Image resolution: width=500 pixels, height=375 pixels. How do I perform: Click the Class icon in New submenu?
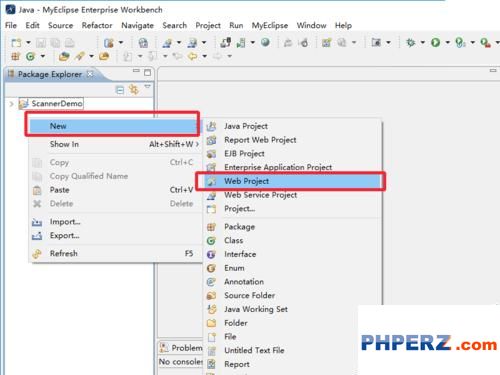(x=211, y=241)
